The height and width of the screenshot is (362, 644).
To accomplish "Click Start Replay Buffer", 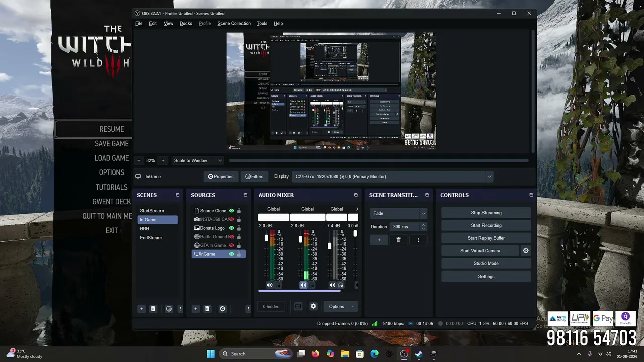I will coord(486,238).
